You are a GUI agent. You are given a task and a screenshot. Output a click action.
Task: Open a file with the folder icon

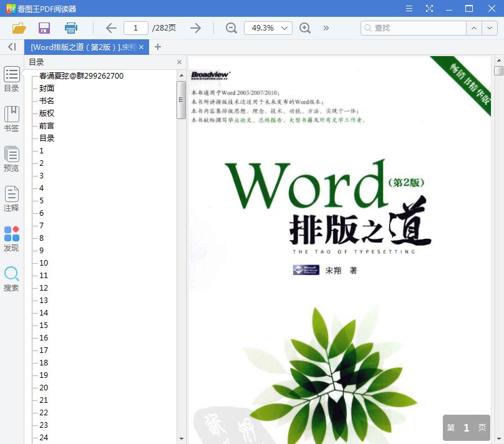(19, 28)
